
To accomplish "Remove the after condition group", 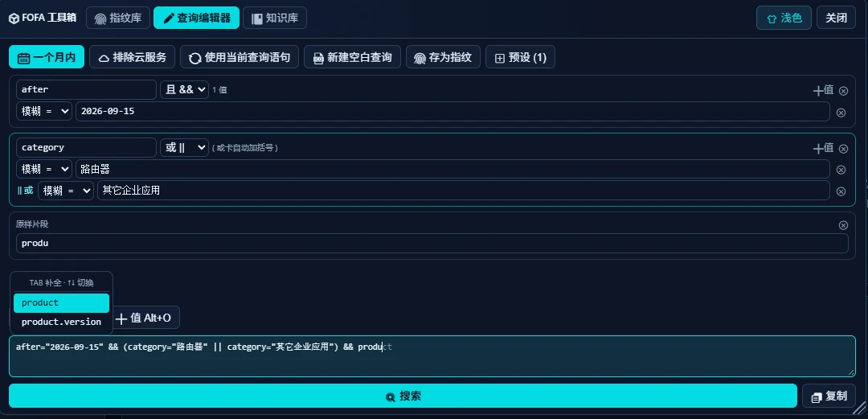I will point(843,91).
